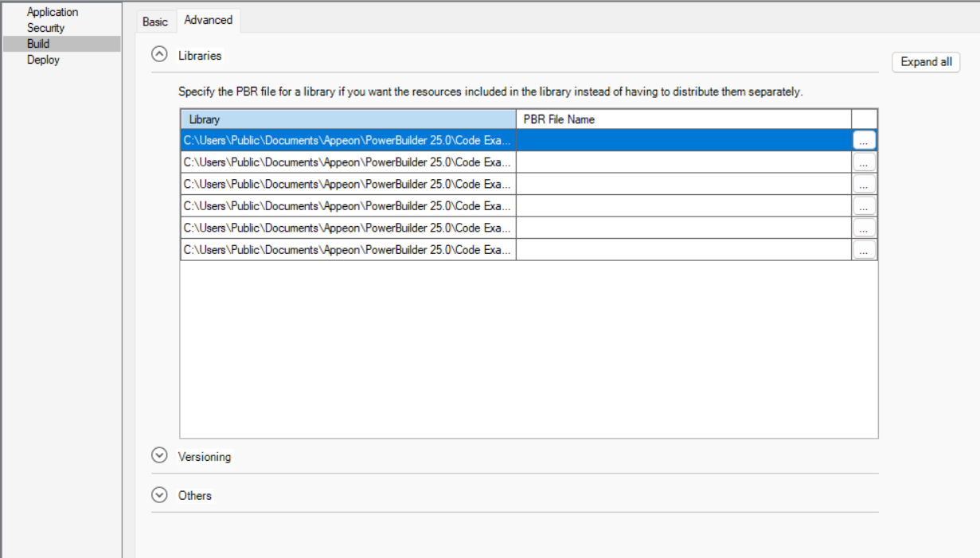
Task: Click browse button for first library row
Action: tap(864, 140)
